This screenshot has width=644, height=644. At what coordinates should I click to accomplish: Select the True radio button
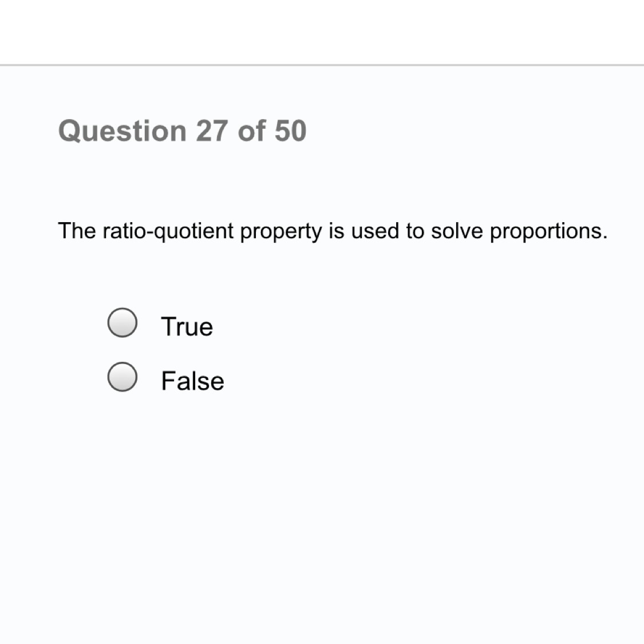click(x=122, y=323)
